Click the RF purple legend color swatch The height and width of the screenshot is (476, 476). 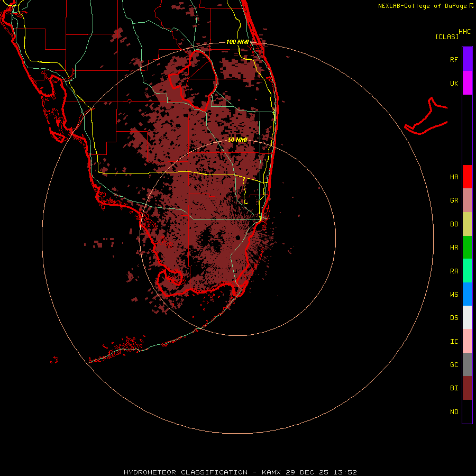(x=467, y=59)
